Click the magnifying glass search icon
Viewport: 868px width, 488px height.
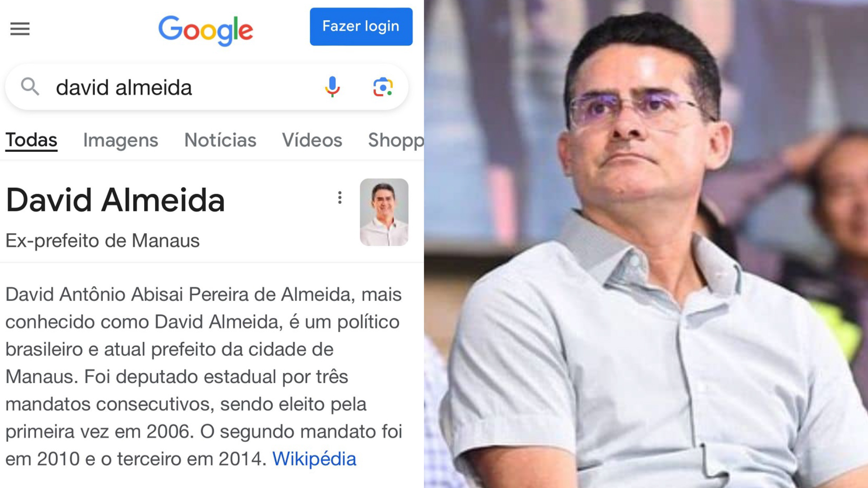point(30,86)
